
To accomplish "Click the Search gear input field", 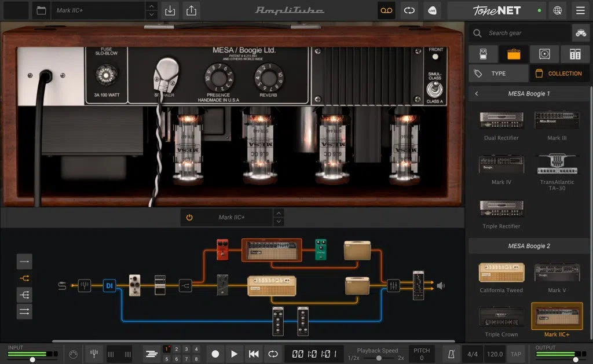I will [x=521, y=34].
